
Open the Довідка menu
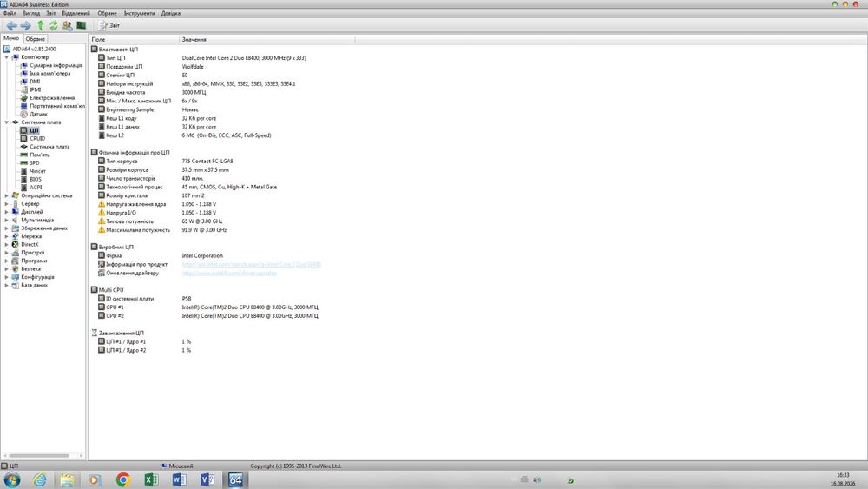(x=170, y=13)
